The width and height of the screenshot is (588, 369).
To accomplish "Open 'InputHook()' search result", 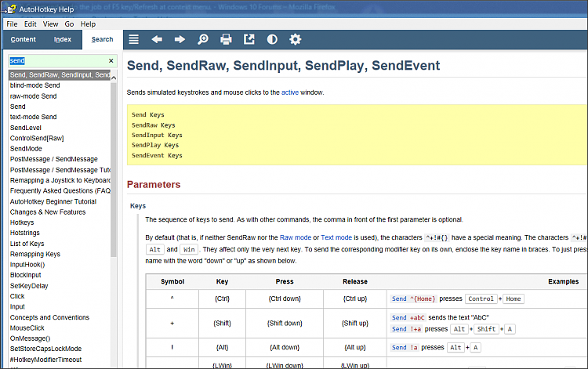I will coord(27,265).
